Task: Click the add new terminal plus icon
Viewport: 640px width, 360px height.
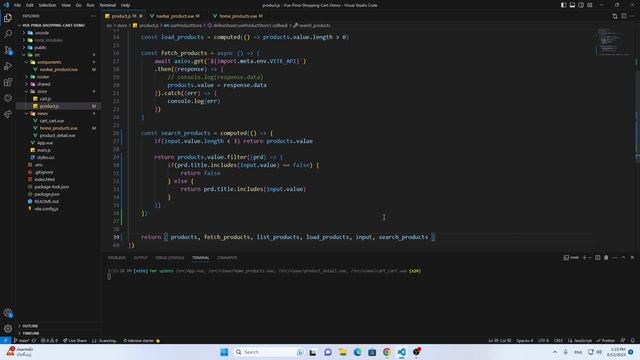Action: [584, 258]
